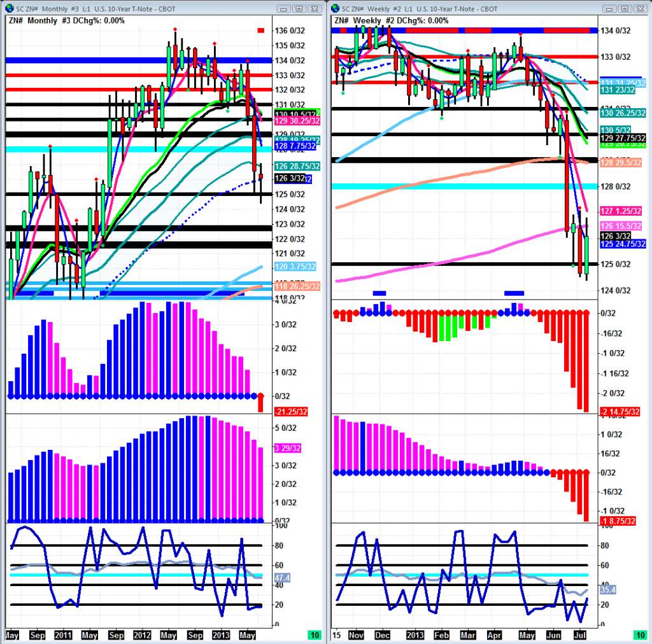The height and width of the screenshot is (644, 652).
Task: Click the 2013 label on Monthly time axis
Action: [221, 635]
